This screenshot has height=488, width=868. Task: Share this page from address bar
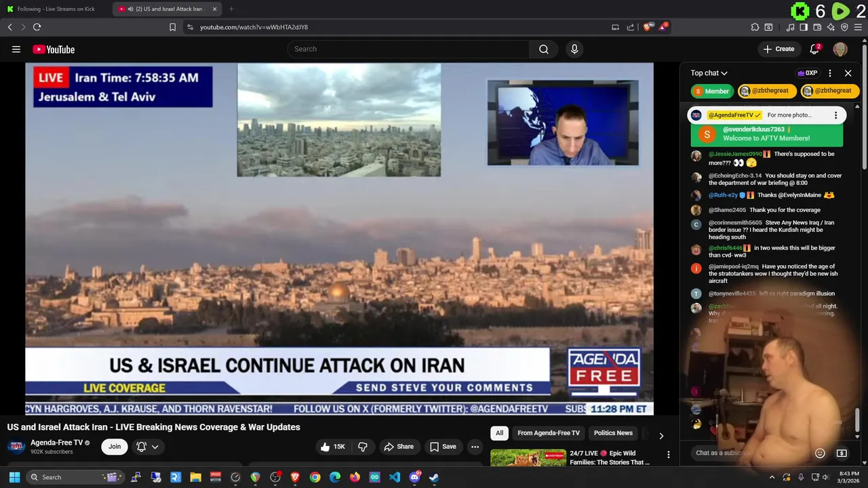point(631,27)
